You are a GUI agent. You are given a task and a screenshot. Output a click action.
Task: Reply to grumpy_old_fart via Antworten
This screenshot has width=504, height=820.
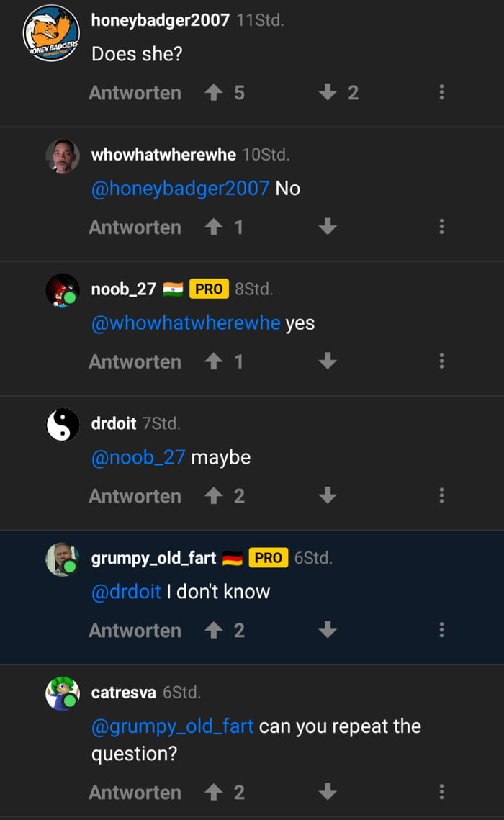pos(135,631)
